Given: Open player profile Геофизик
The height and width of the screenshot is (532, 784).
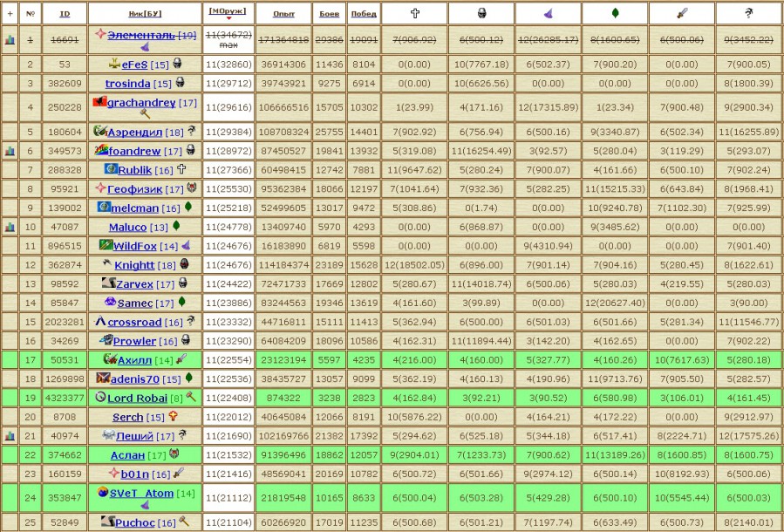Looking at the screenshot, I should point(135,189).
